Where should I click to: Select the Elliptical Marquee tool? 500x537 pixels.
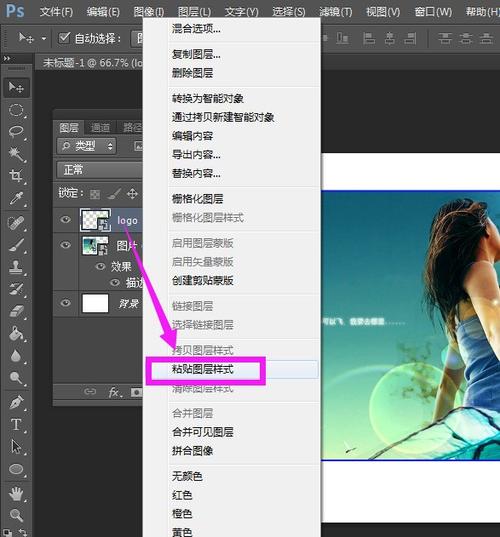[16, 110]
